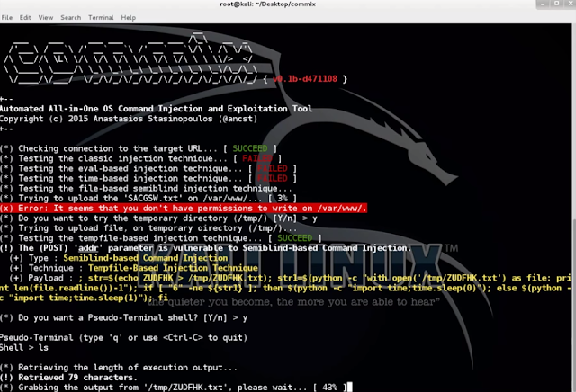Click FAILED on the eval-based injection line

pyautogui.click(x=272, y=168)
